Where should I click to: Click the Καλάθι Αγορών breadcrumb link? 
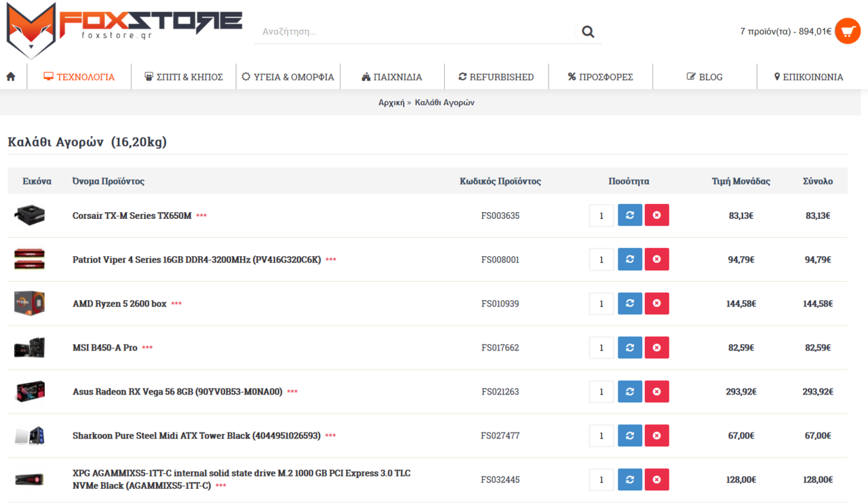click(444, 102)
